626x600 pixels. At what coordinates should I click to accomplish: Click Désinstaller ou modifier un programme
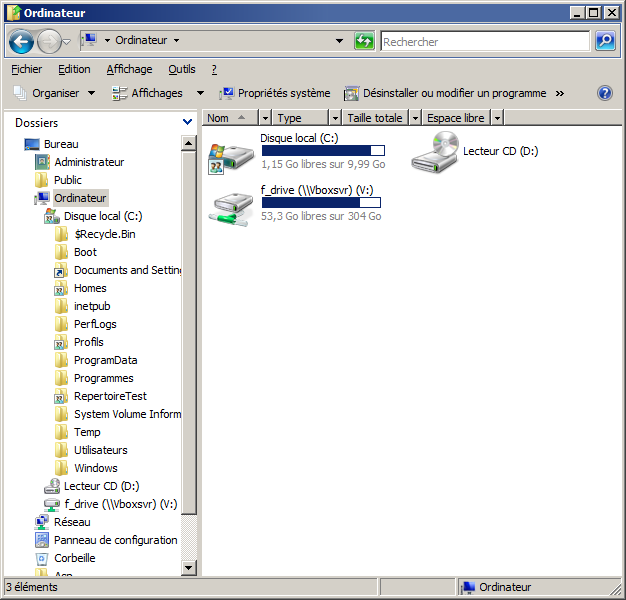pyautogui.click(x=445, y=93)
